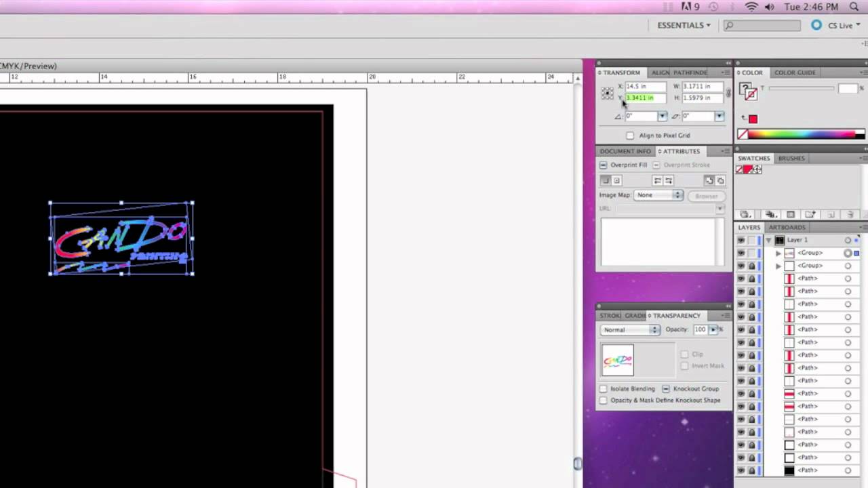This screenshot has width=868, height=488.
Task: Click the target circle for Layer 1
Action: click(x=848, y=240)
